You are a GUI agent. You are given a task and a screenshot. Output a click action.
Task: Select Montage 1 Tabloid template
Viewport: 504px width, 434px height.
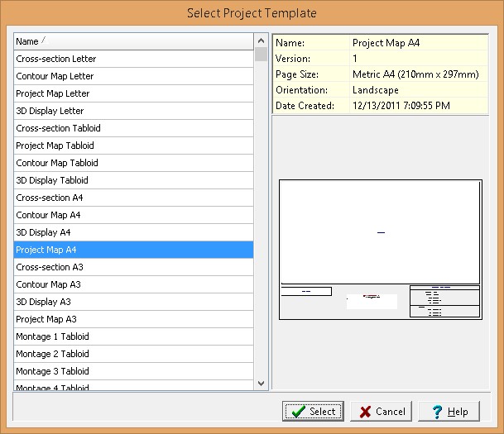53,336
